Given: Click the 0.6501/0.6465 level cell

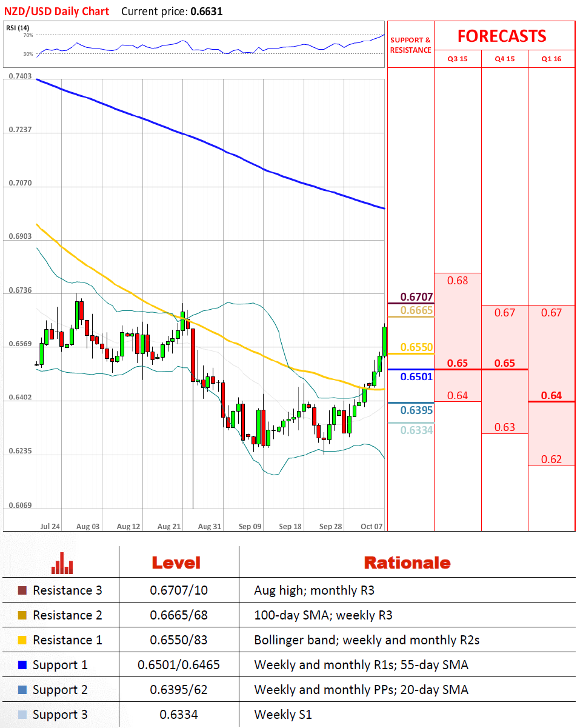Looking at the screenshot, I should 179,665.
